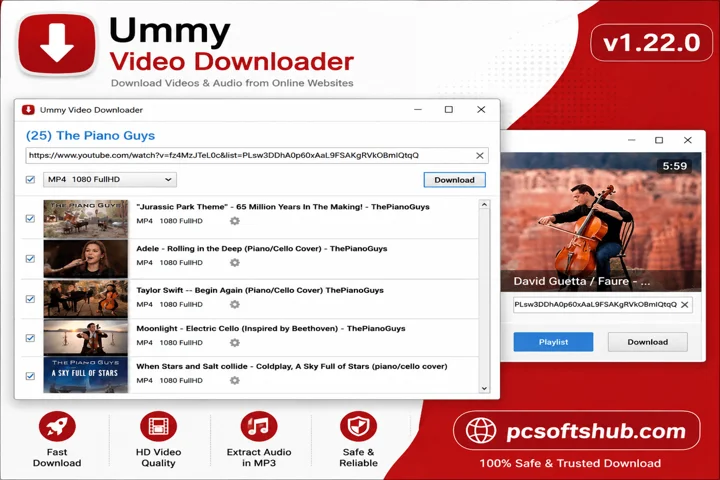Maximize the Ummy Video Downloader main window
Image resolution: width=720 pixels, height=480 pixels.
click(x=449, y=110)
